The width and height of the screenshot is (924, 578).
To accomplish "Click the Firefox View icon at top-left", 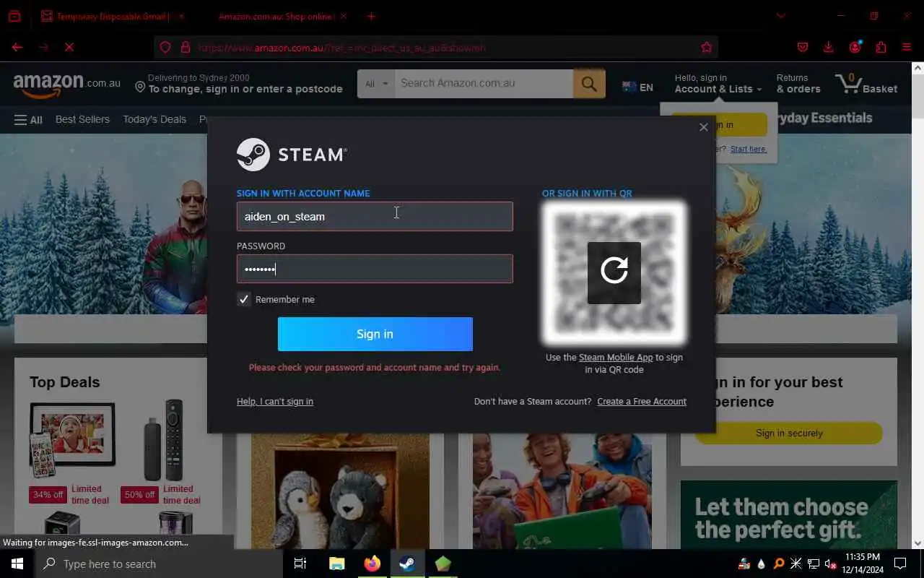I will point(14,16).
